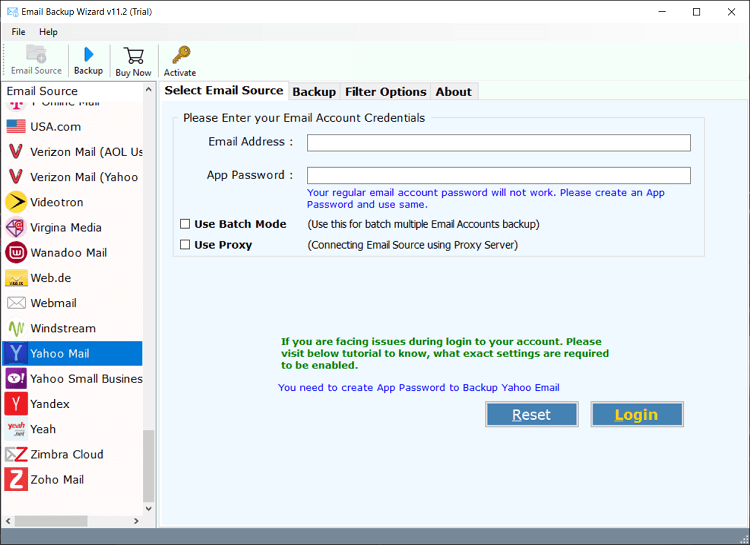
Task: Select Zimbra Cloud text in the list
Action: (67, 454)
